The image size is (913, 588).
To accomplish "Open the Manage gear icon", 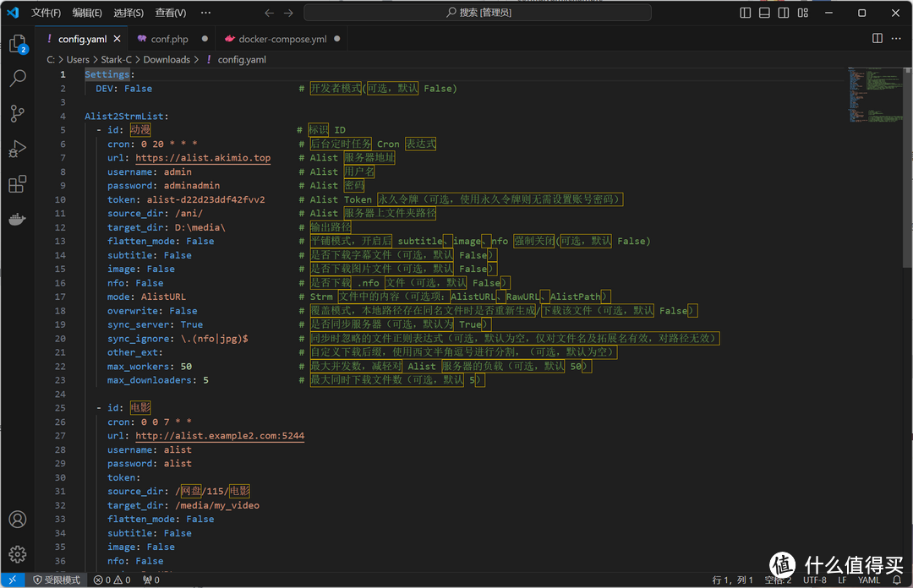I will point(17,554).
